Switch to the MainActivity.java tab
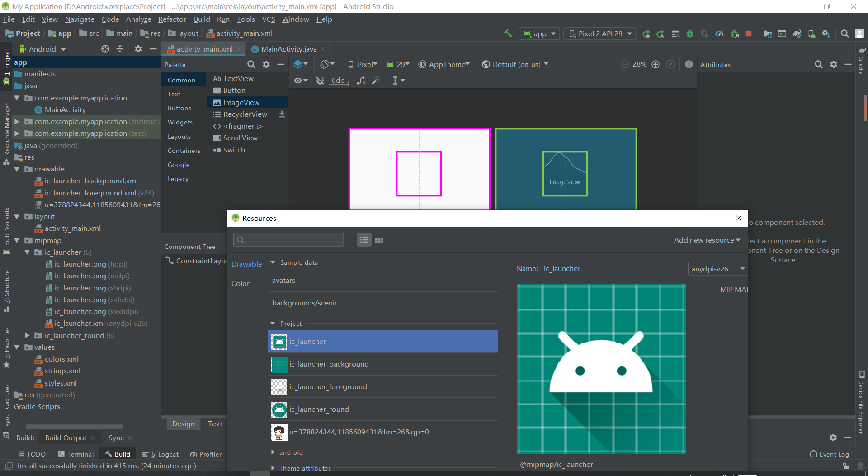Viewport: 868px width, 476px height. click(288, 49)
